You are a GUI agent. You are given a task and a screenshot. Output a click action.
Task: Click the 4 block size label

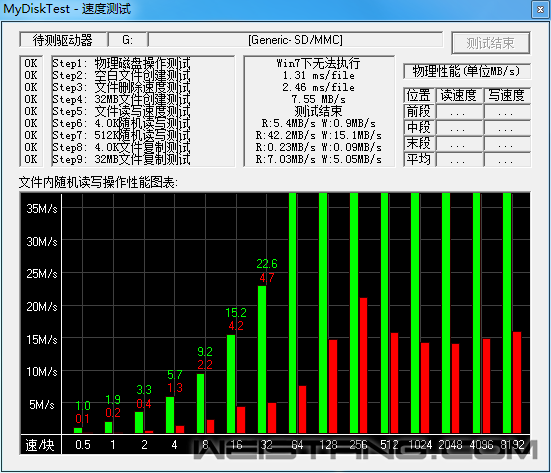[x=174, y=445]
